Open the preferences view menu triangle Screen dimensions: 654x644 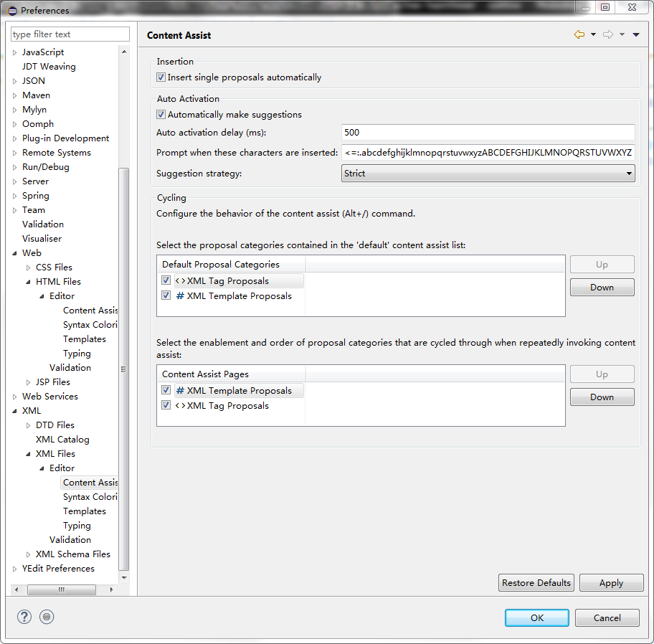[x=636, y=34]
